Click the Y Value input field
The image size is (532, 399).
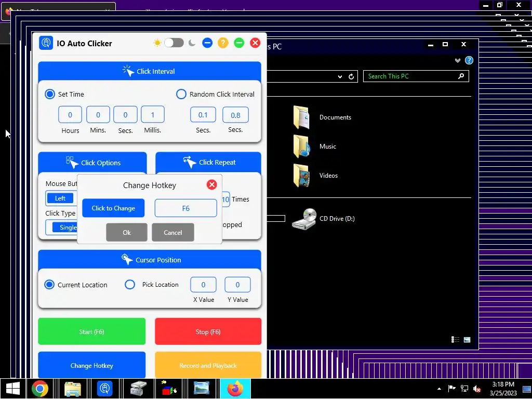click(237, 285)
